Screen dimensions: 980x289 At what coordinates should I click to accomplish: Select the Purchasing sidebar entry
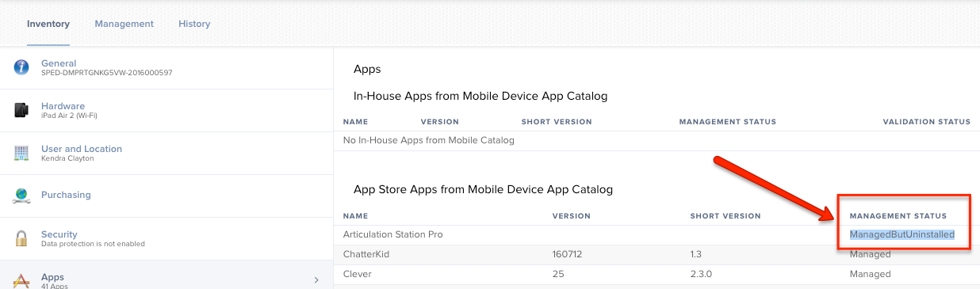166,195
